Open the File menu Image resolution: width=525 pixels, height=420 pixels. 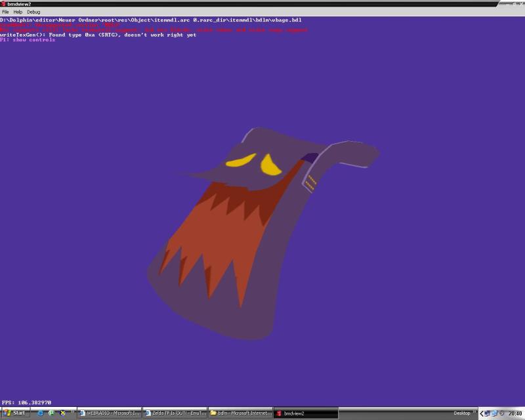(5, 12)
